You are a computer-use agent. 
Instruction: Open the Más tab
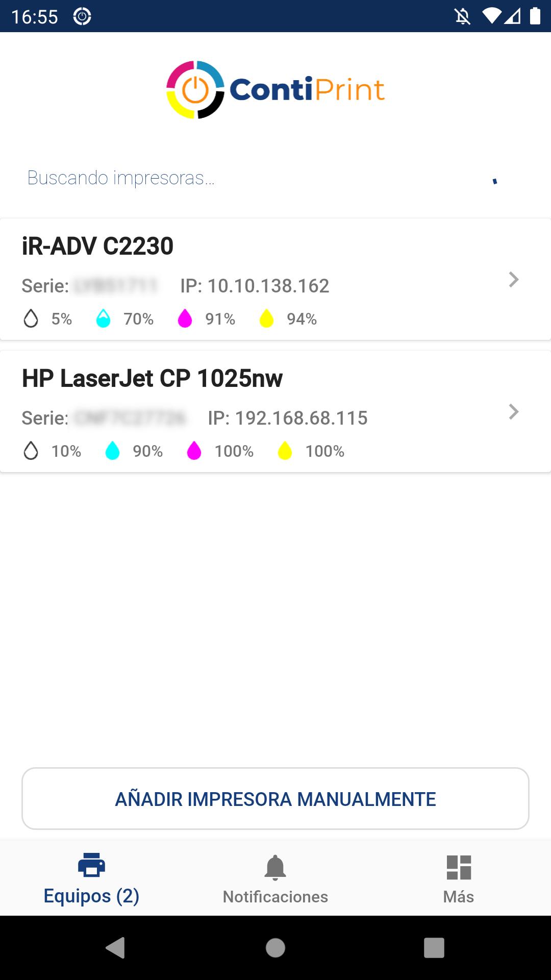(x=459, y=878)
